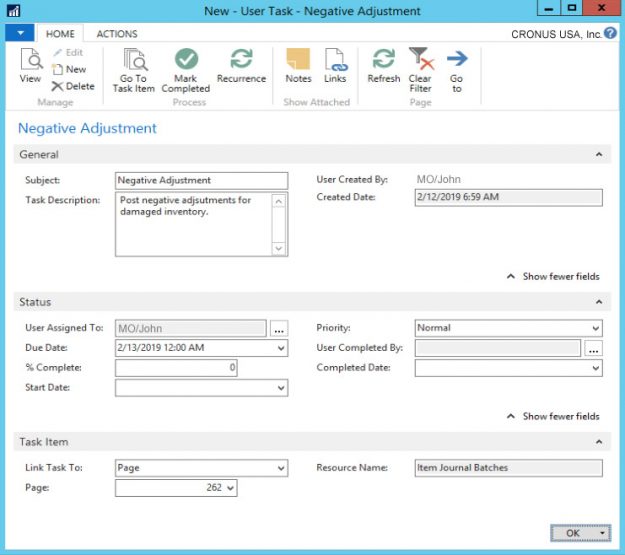This screenshot has width=625, height=555.
Task: Switch to the ACTIONS ribbon tab
Action: tap(117, 34)
